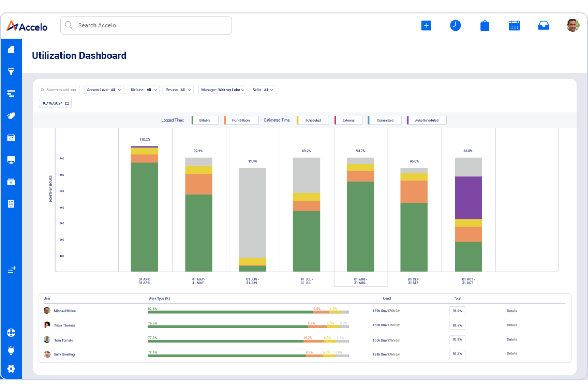The height and width of the screenshot is (392, 588).
Task: Click the 93.8% total for Tom Tomato
Action: coord(457,340)
